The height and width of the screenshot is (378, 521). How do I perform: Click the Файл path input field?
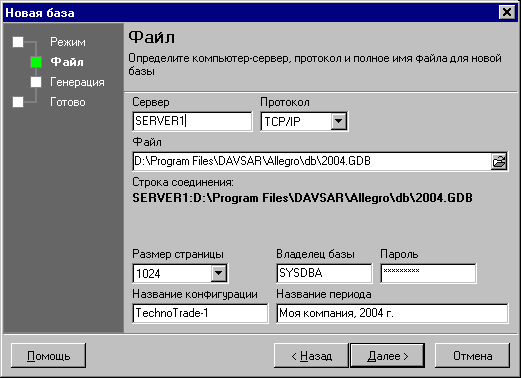[x=312, y=162]
